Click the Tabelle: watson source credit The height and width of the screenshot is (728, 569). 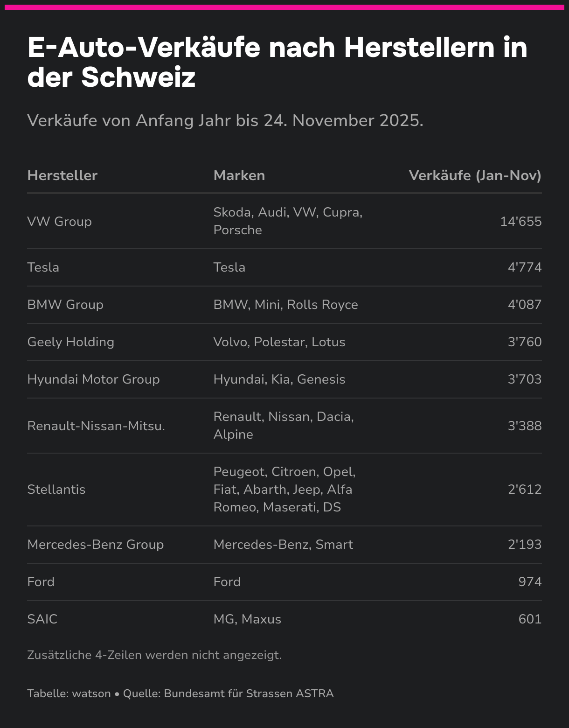[x=69, y=693]
